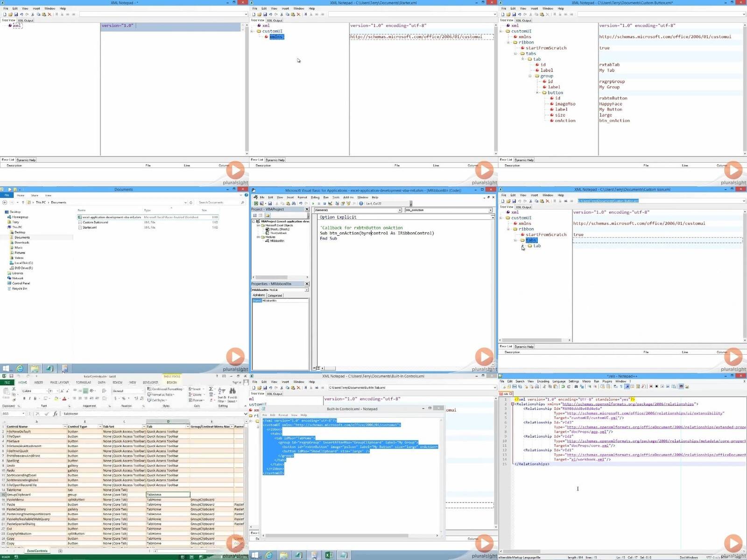Screen dimensions: 747x560
Task: Click Undo icon in untitled XML Notepad toolbar
Action: pos(21,14)
